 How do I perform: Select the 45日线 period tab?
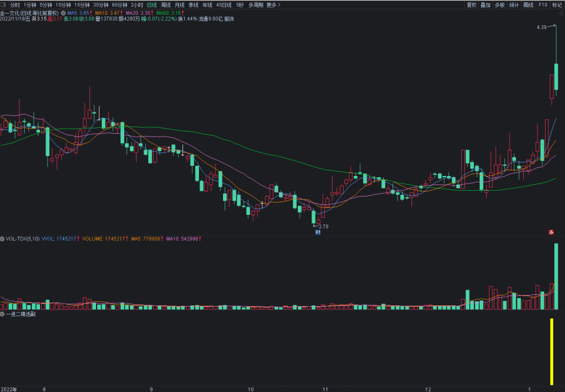224,5
